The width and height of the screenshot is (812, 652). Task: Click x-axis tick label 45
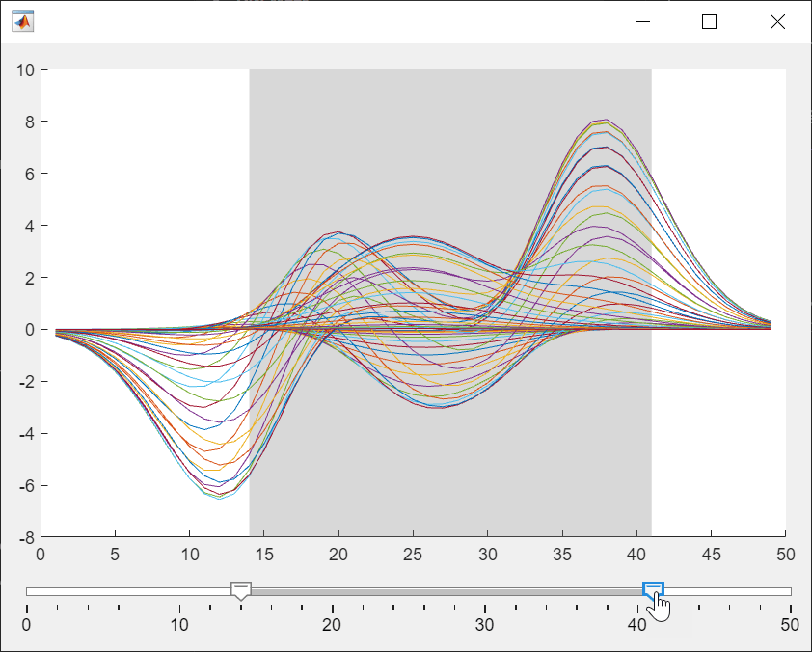[711, 555]
